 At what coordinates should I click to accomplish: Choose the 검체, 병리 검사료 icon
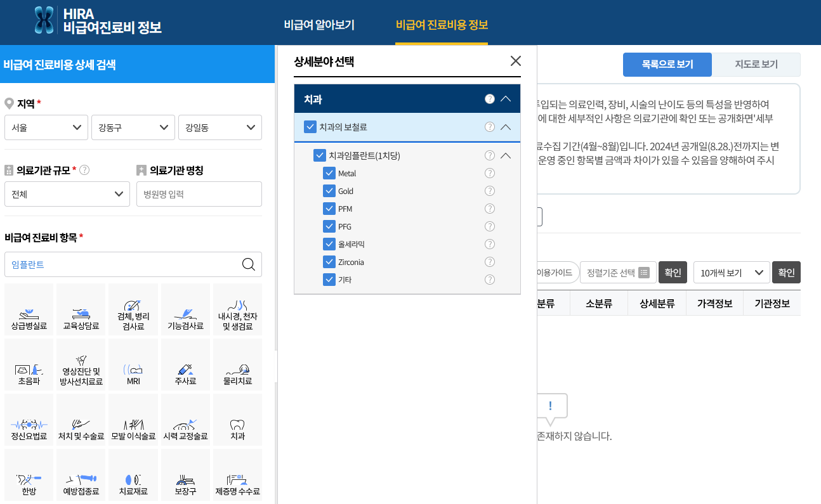pos(133,309)
